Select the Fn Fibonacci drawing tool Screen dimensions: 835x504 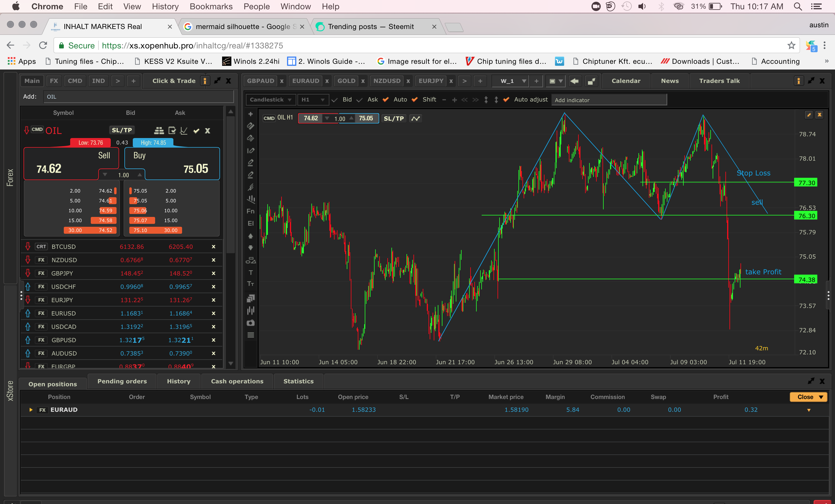click(251, 211)
